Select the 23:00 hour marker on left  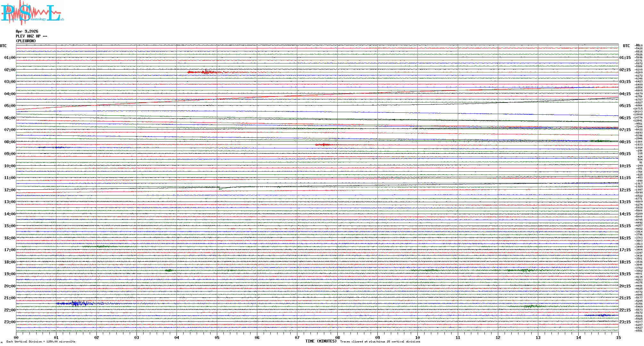[10, 322]
